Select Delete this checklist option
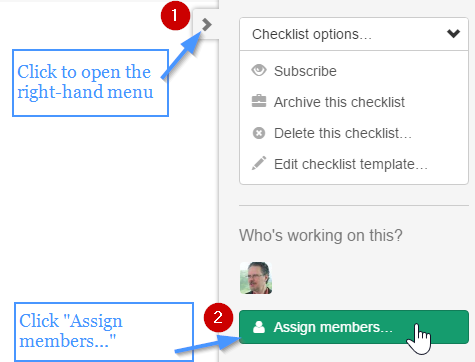 [x=343, y=133]
